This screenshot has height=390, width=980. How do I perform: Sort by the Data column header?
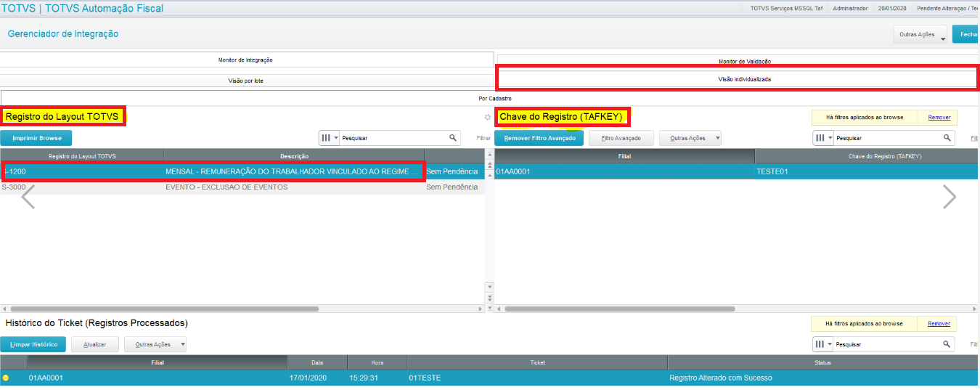[x=317, y=362]
